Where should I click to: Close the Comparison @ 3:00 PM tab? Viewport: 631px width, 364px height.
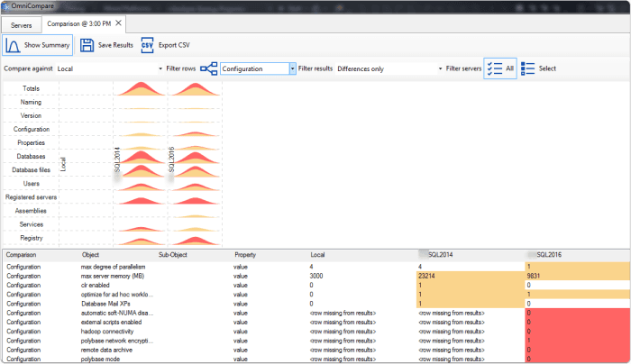pyautogui.click(x=120, y=23)
